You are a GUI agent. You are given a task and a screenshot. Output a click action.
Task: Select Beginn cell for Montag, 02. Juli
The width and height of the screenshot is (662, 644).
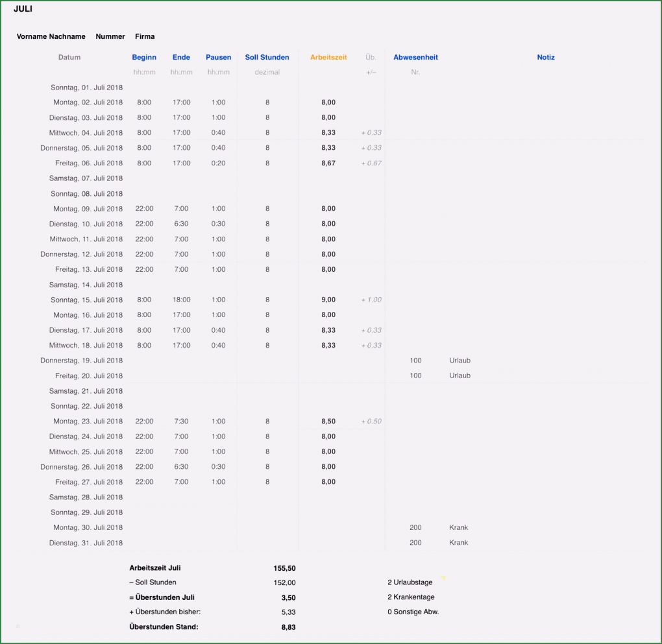pos(144,102)
